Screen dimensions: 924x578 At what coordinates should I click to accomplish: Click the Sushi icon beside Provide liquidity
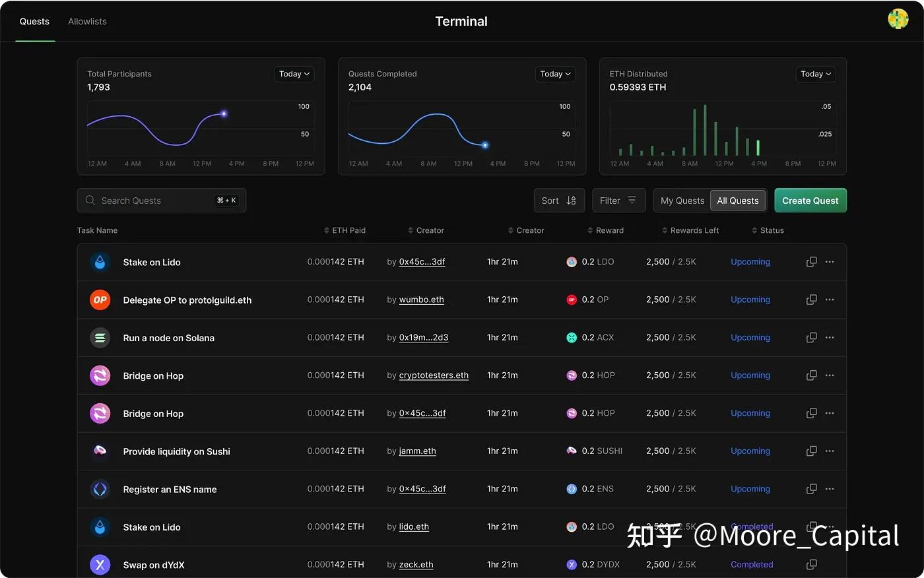(100, 451)
